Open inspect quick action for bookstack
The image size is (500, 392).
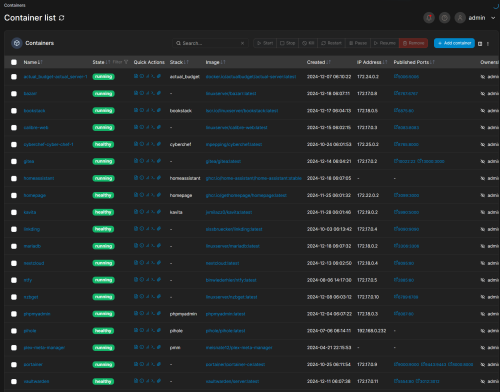coord(142,110)
